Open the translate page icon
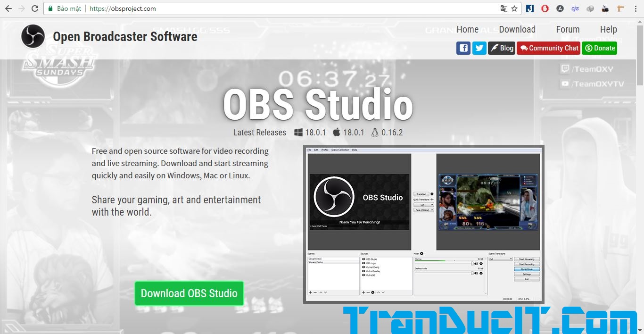Screen dimensions: 644x334 (x=504, y=8)
